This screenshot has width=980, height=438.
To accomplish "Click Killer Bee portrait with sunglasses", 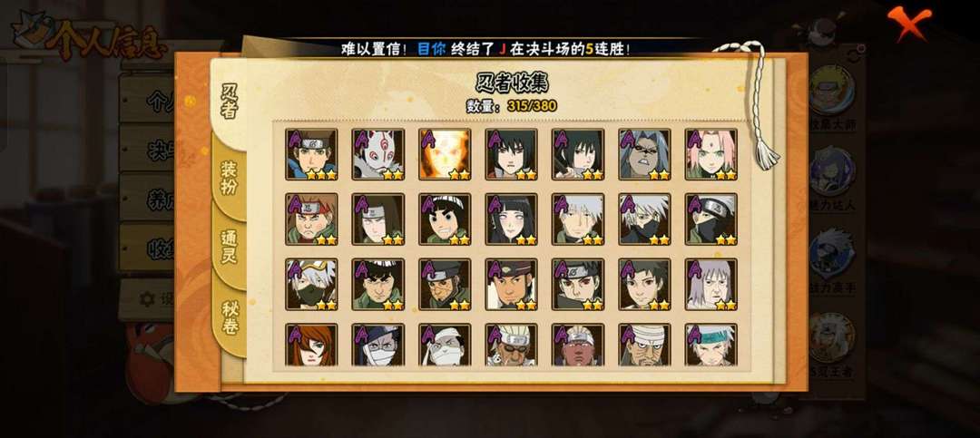I will pos(511,345).
